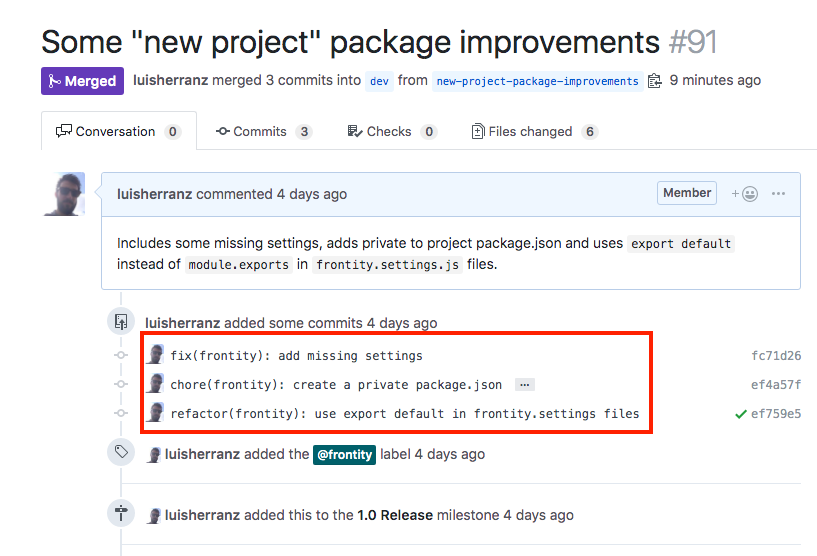Open commit hash fc71d26

point(776,356)
